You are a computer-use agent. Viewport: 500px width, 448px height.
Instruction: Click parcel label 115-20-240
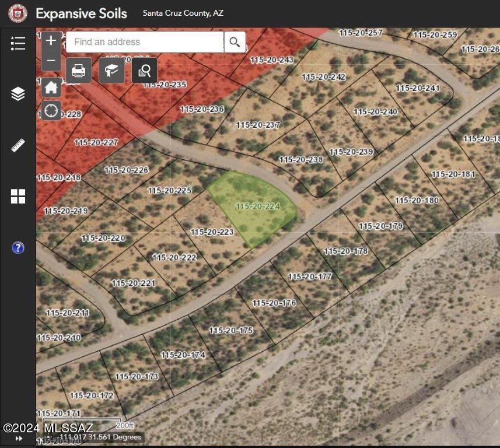click(x=376, y=111)
